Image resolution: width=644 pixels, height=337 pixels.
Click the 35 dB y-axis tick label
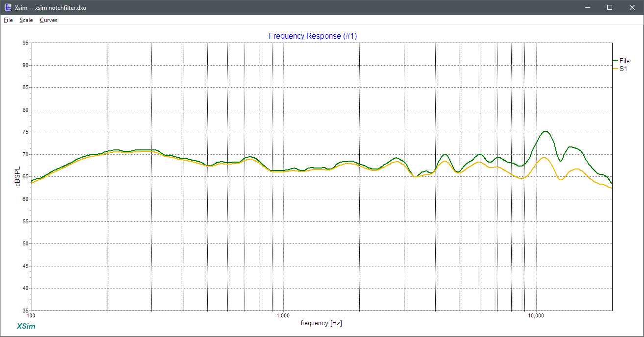[x=25, y=311]
